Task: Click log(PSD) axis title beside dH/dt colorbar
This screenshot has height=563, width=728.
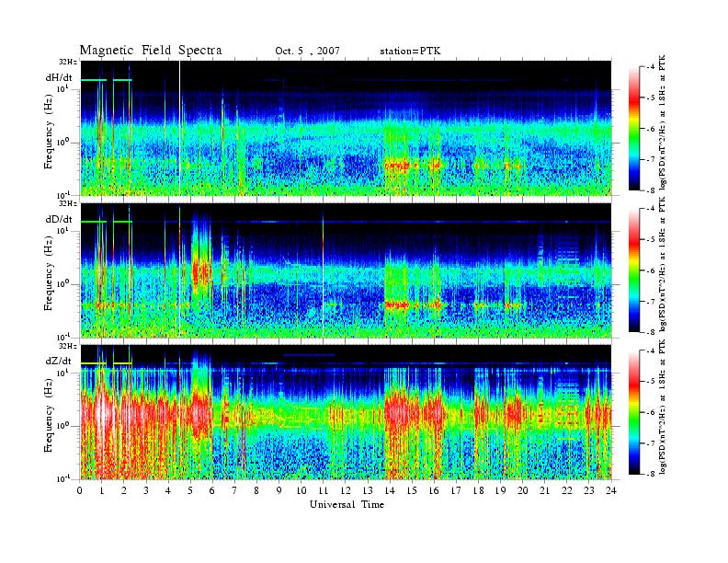Action: tap(662, 121)
